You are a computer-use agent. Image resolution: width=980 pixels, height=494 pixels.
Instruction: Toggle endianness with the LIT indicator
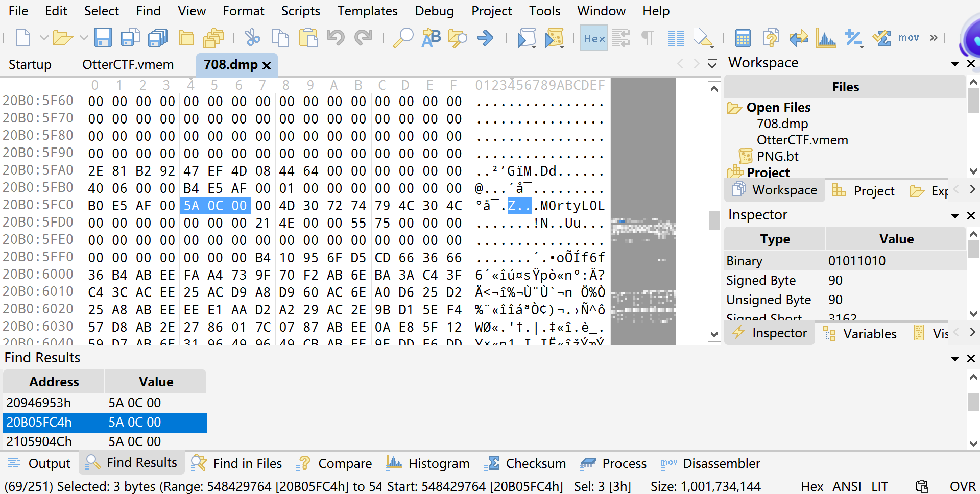pos(879,486)
